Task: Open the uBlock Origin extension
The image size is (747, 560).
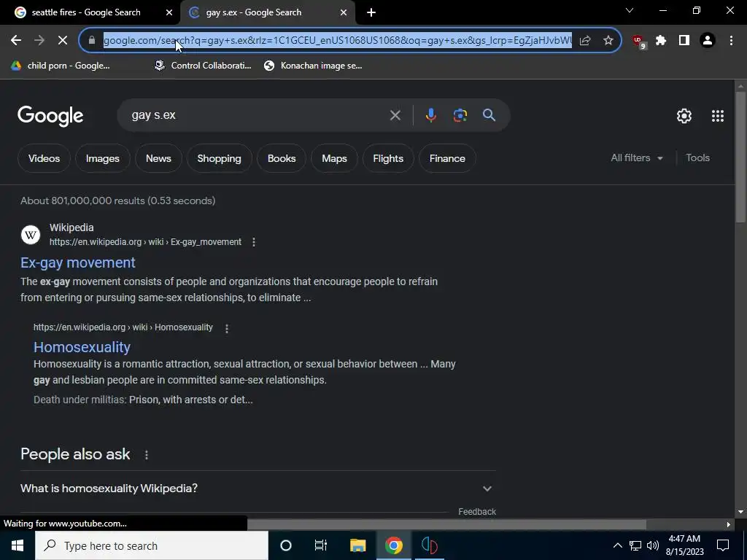Action: [x=639, y=42]
